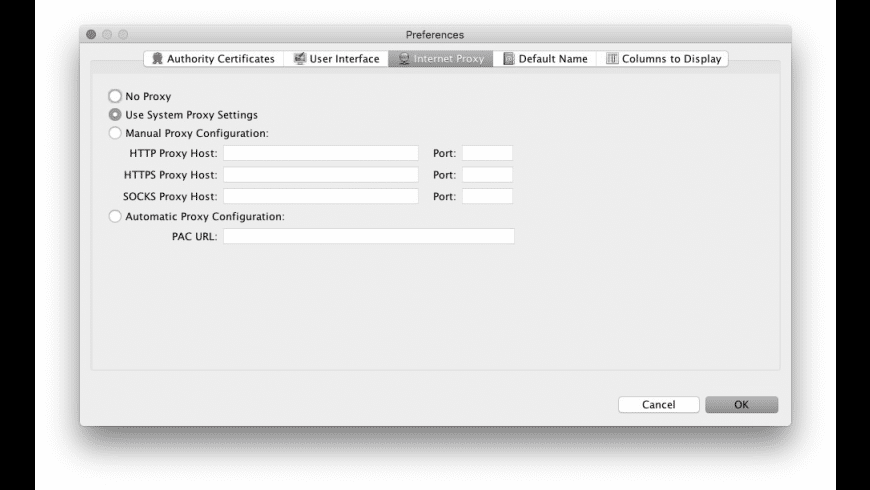Click the Preferences window title
Viewport: 870px width, 490px height.
point(434,35)
